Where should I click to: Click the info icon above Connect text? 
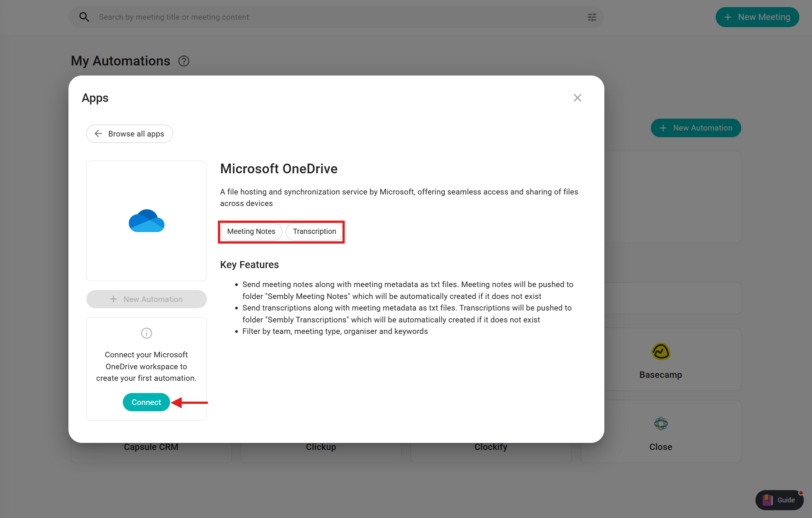point(147,333)
